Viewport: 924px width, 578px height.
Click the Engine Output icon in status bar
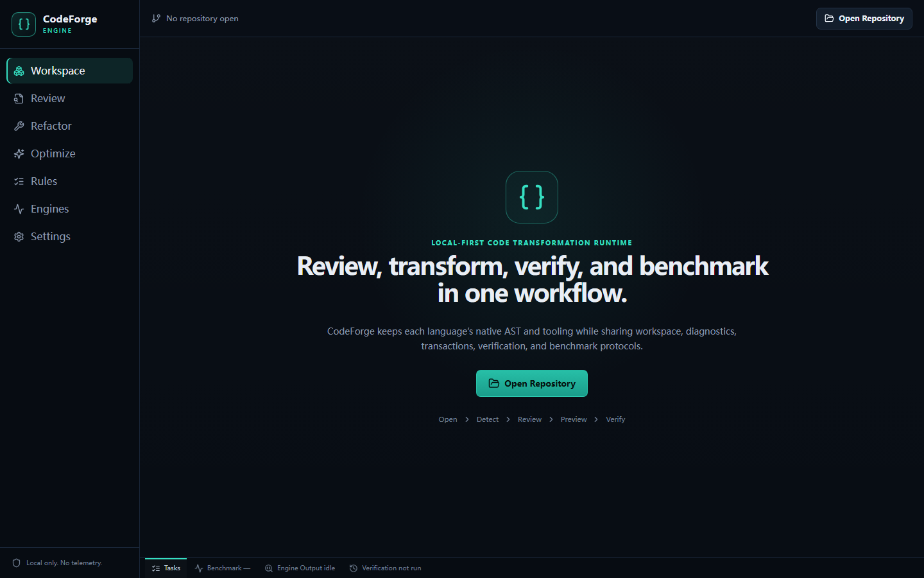click(269, 568)
